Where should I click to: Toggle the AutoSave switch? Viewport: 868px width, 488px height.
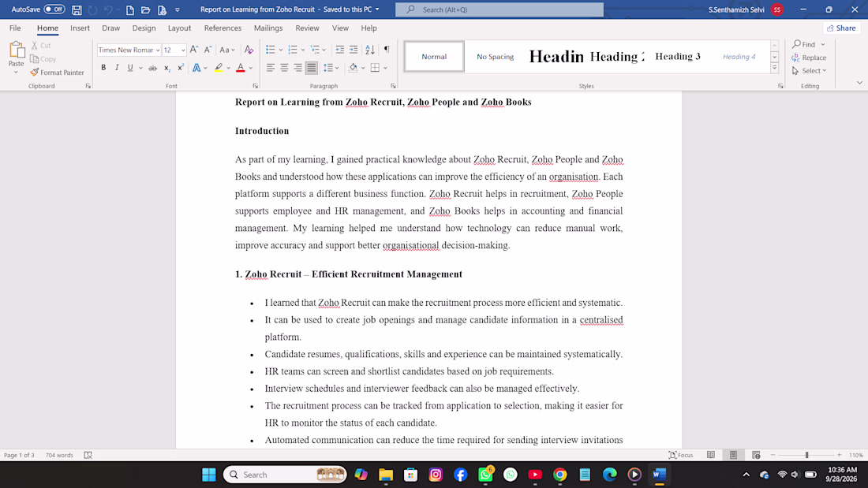(54, 9)
